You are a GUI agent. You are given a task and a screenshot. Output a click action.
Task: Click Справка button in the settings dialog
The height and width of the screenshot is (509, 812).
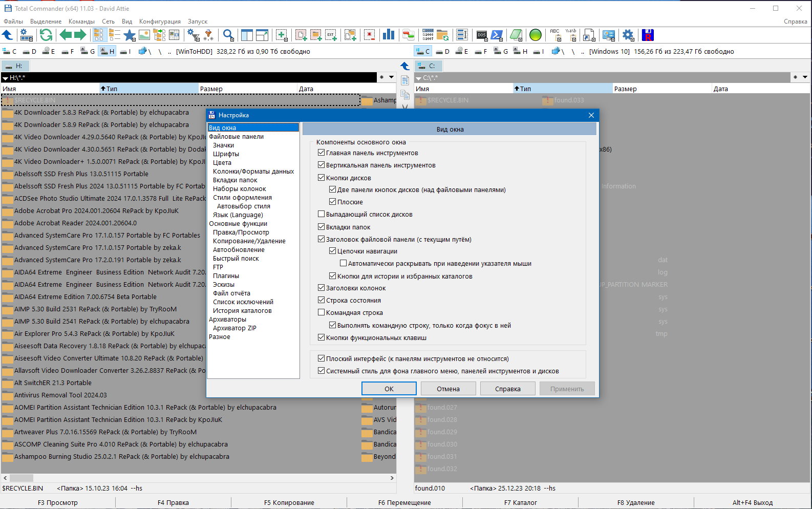[x=508, y=389]
